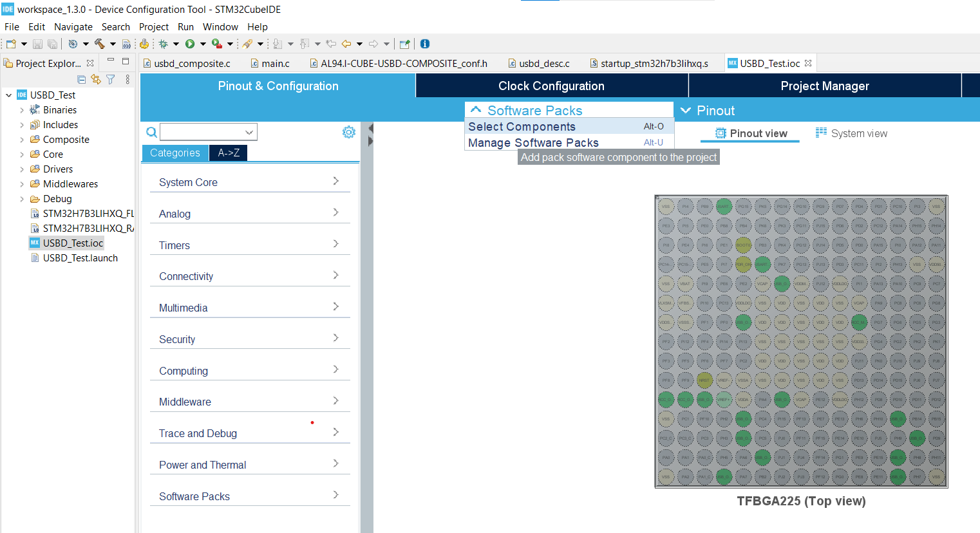Viewport: 980px width, 533px height.
Task: Click the Last Edit Location icon
Action: 331,44
